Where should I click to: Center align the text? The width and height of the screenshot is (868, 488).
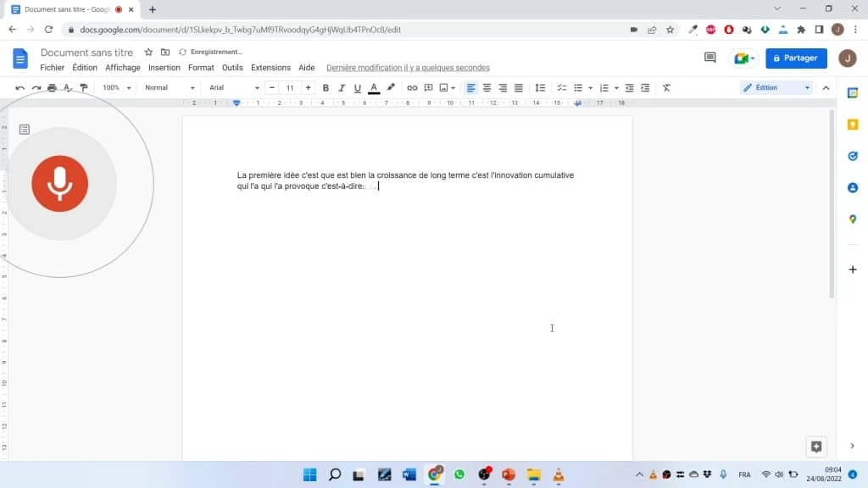tap(487, 88)
